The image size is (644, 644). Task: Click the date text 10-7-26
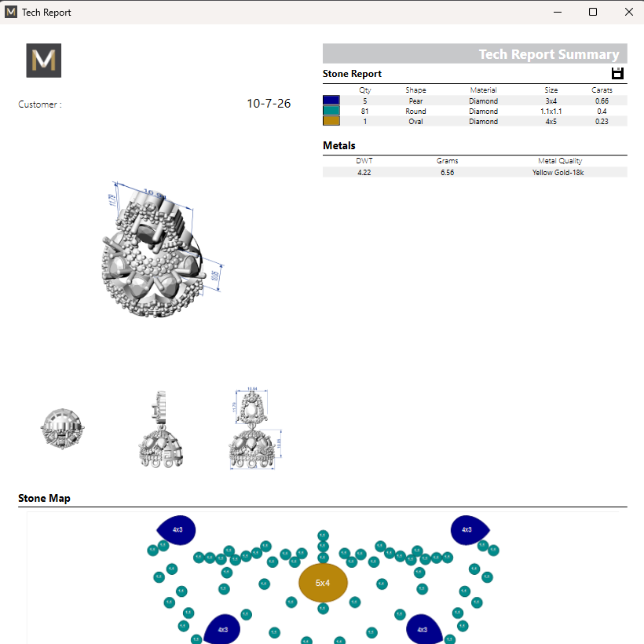coord(269,104)
